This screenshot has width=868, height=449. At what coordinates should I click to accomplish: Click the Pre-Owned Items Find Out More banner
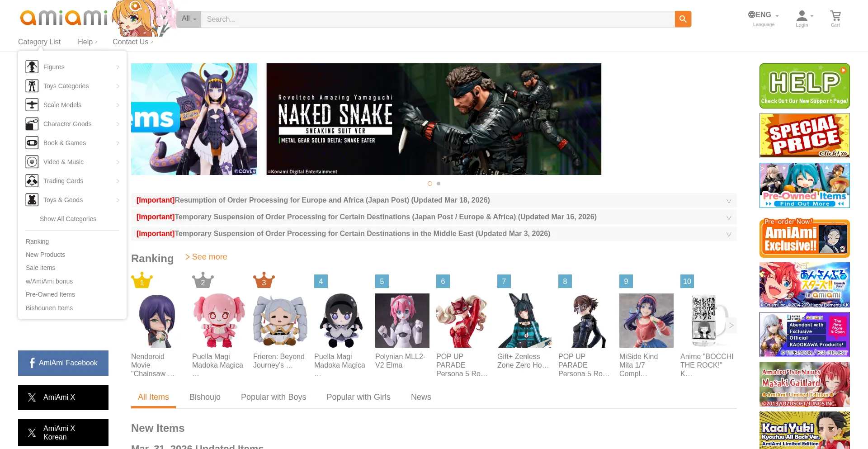[805, 185]
